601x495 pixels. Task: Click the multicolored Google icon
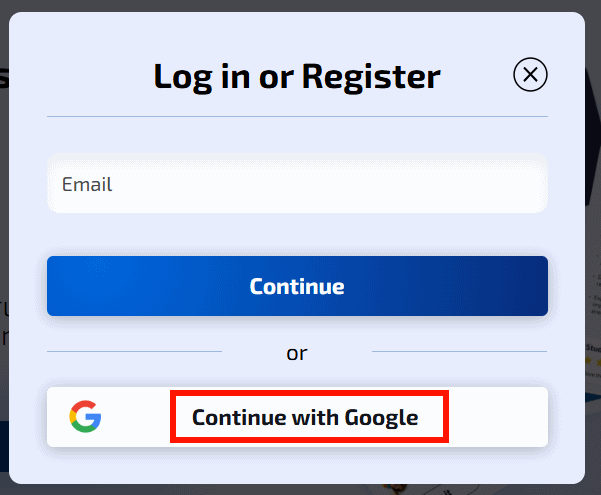click(85, 417)
